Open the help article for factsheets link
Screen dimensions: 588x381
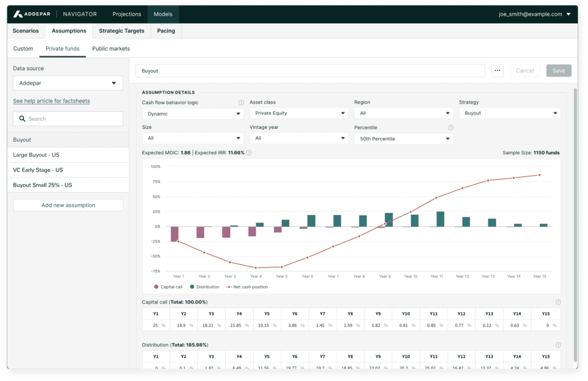(x=52, y=101)
